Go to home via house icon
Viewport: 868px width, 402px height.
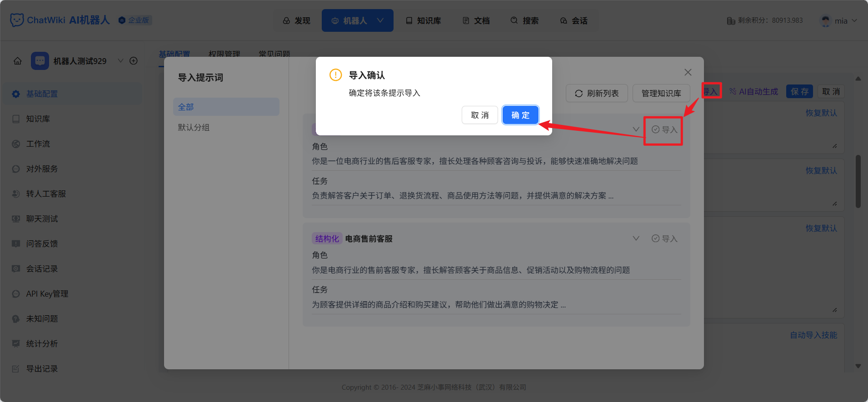tap(18, 61)
